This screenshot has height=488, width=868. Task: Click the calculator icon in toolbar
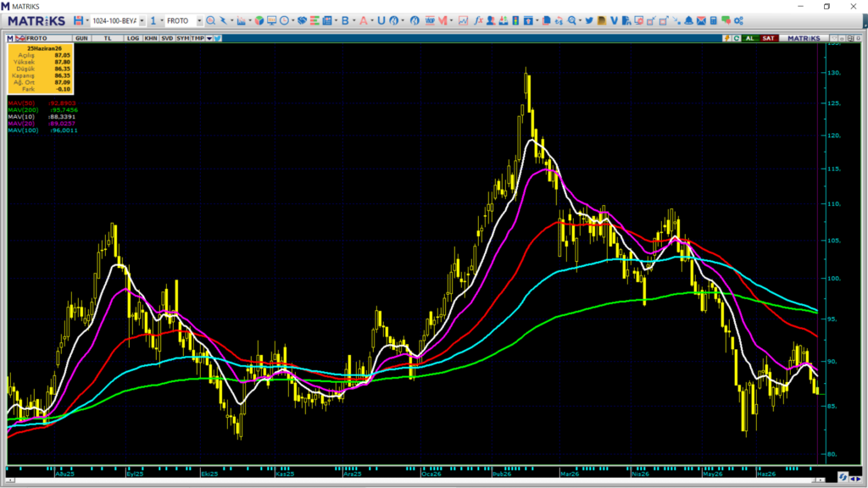(714, 20)
